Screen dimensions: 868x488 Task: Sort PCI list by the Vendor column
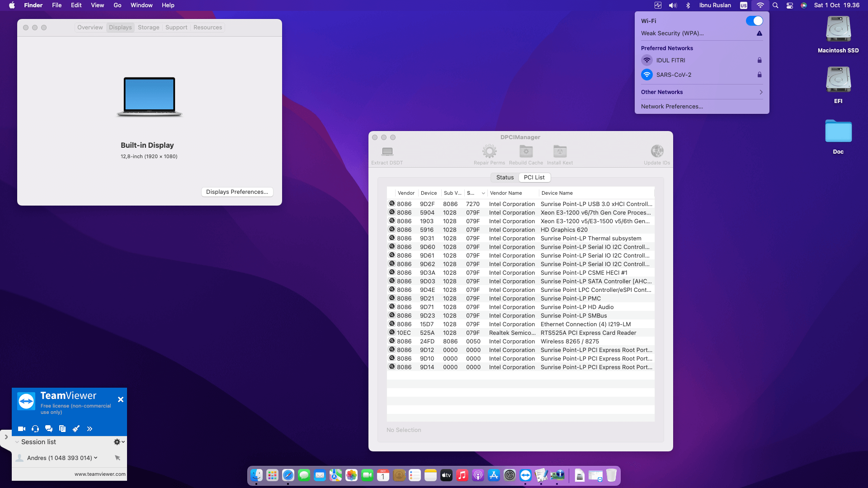406,193
